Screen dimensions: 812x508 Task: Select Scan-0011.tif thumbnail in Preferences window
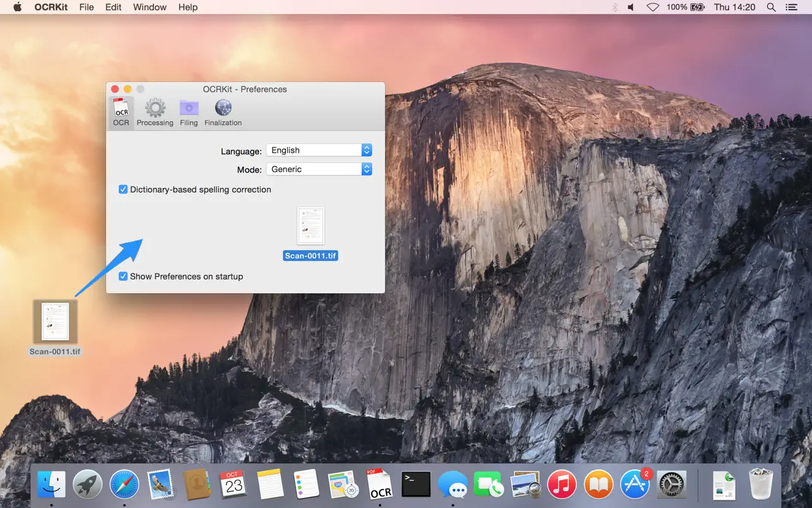pos(311,226)
